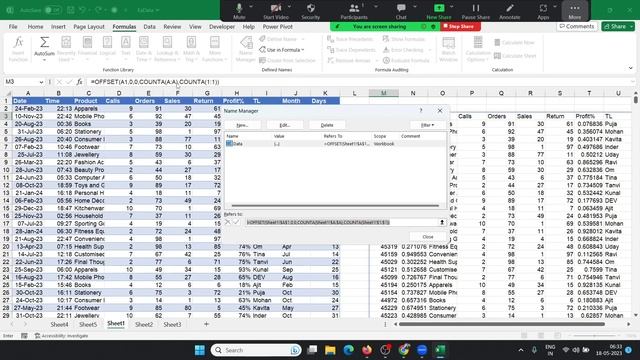Open the Filter dropdown in Name Manager
The height and width of the screenshot is (360, 640).
click(x=427, y=125)
